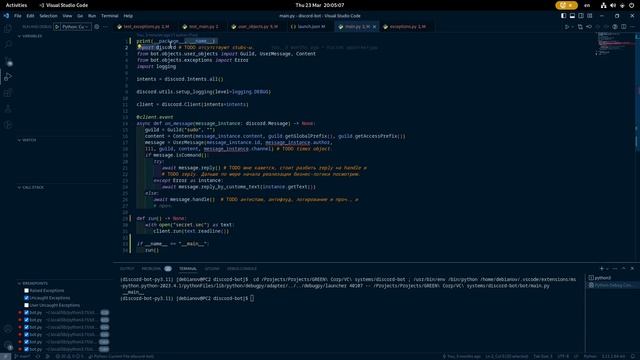The image size is (640, 360).
Task: Start debugging with the green play button
Action: (x=57, y=27)
